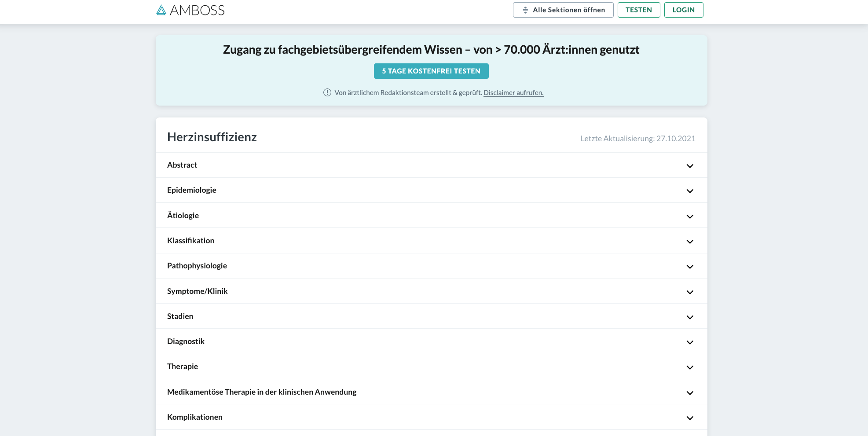The height and width of the screenshot is (436, 868).
Task: Expand Diagnostik section via its chevron
Action: [x=690, y=342]
